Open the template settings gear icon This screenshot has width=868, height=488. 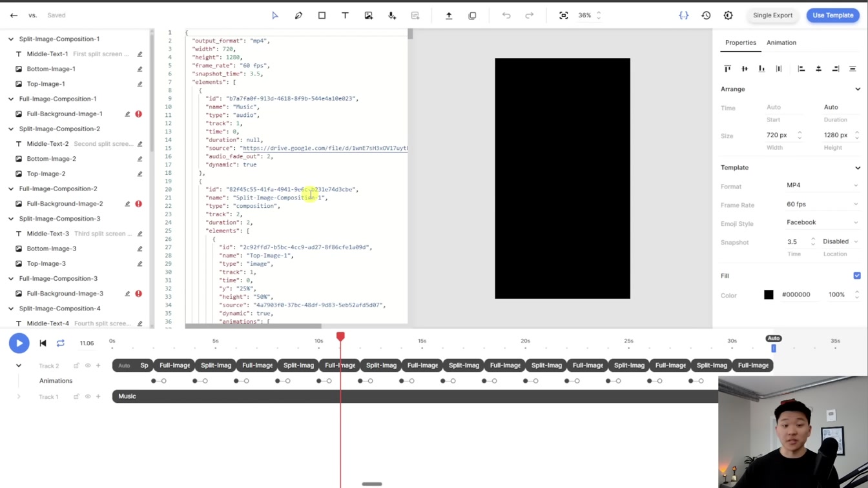[728, 15]
